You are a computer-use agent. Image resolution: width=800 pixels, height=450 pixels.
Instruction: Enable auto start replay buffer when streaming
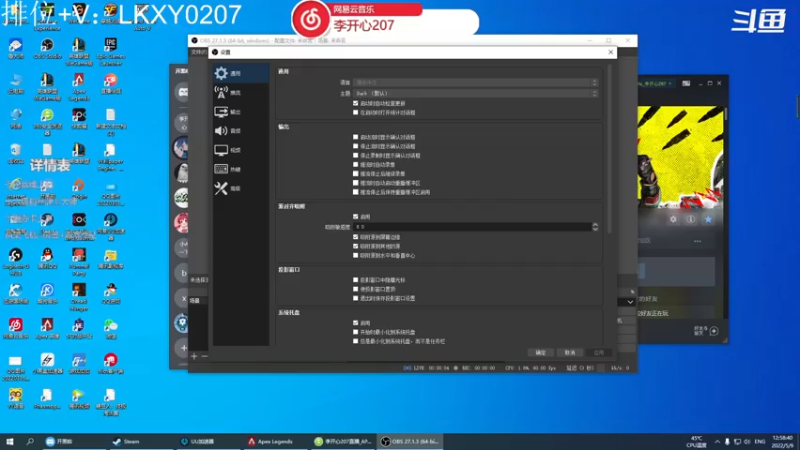coord(356,183)
